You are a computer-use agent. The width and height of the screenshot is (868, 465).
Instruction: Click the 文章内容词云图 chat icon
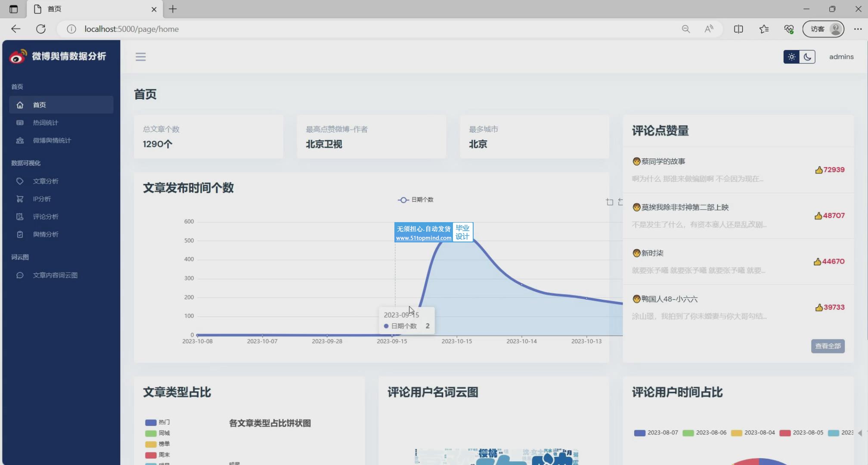pos(20,275)
